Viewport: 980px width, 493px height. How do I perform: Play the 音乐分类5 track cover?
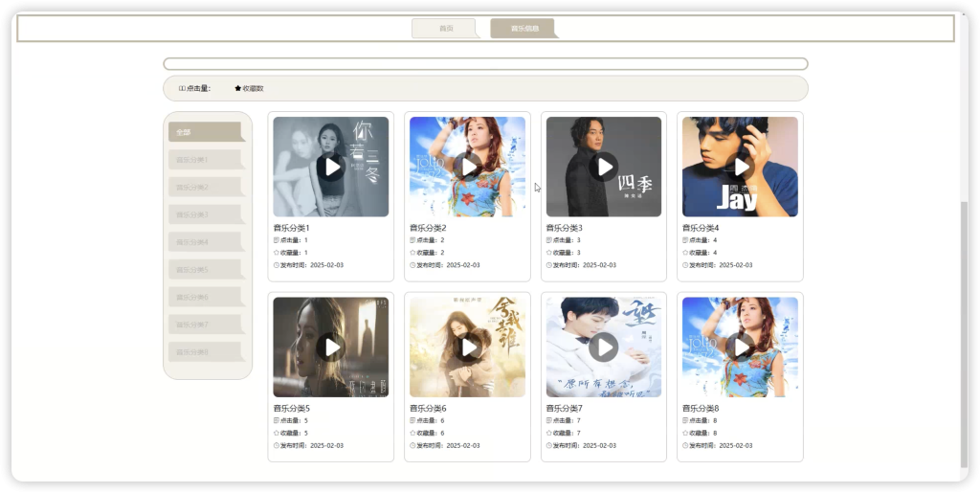pos(330,347)
